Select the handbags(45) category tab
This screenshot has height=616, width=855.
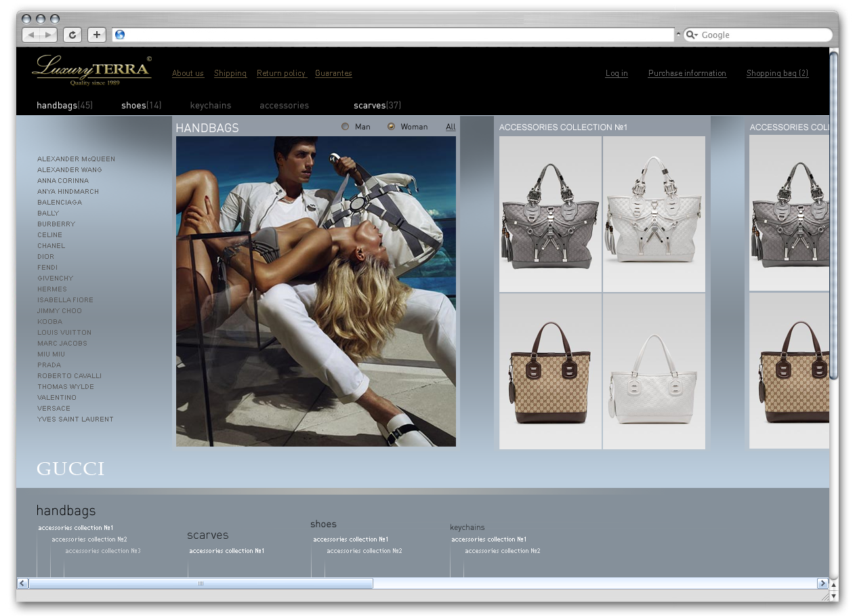64,105
